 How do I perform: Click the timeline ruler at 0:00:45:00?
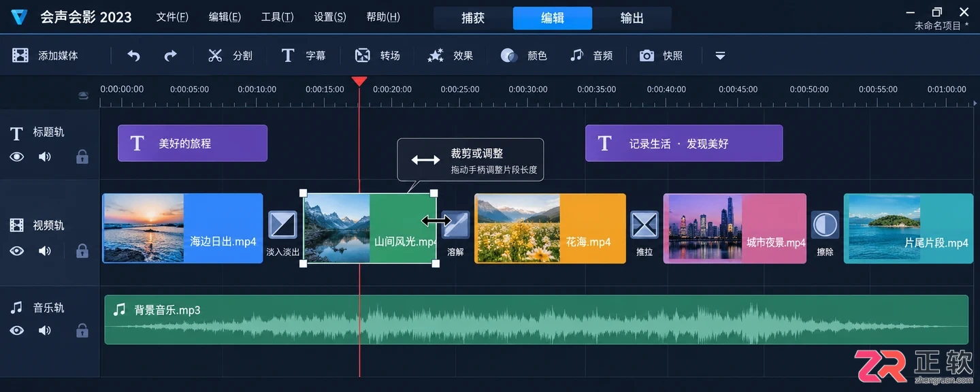pyautogui.click(x=738, y=89)
